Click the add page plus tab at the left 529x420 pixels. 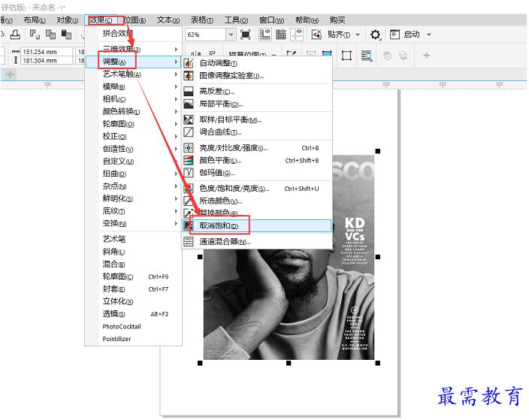[x=10, y=74]
